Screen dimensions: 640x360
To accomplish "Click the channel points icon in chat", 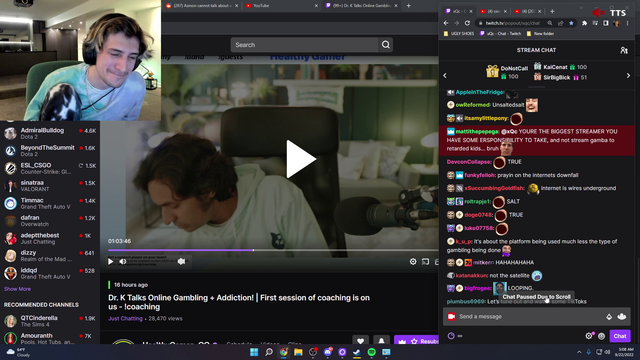I will pos(451,336).
